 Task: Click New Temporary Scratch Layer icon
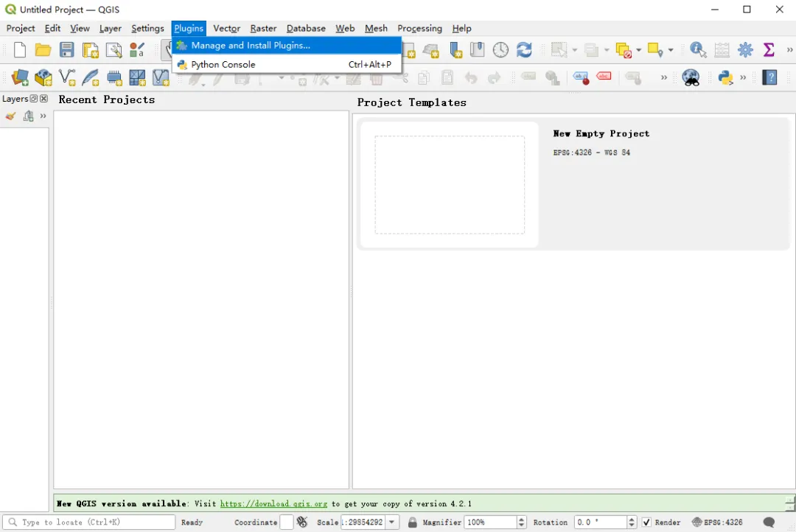(x=114, y=77)
